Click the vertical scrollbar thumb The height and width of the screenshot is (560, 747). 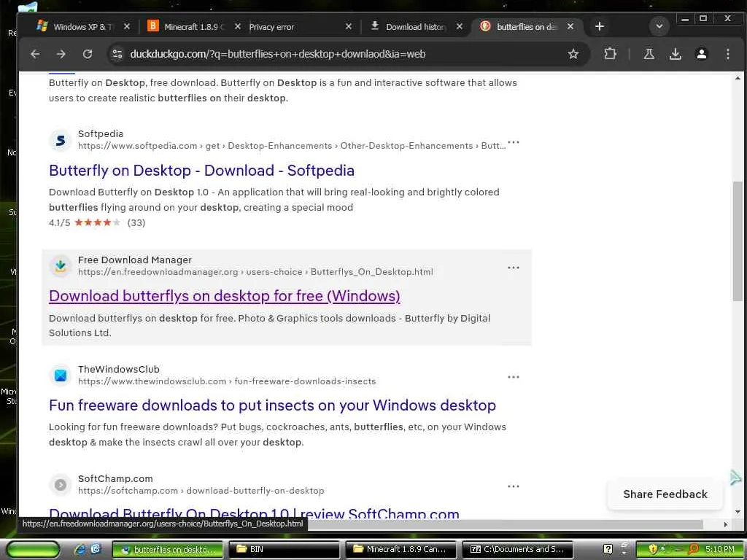coord(738,241)
